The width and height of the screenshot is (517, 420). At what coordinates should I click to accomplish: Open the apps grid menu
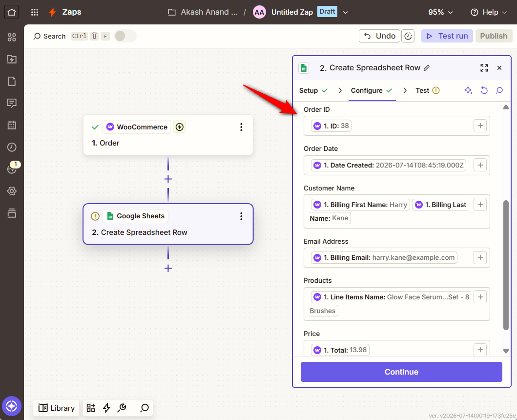35,12
